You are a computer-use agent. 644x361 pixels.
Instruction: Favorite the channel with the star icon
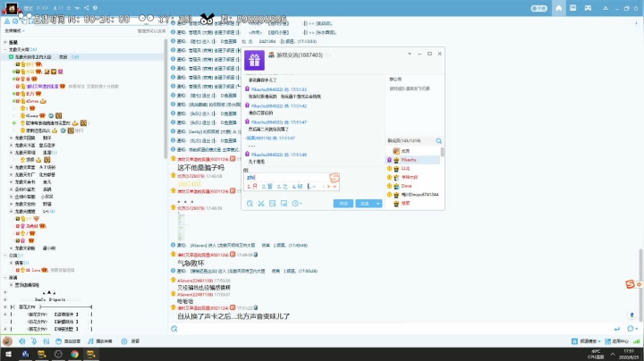point(68,8)
